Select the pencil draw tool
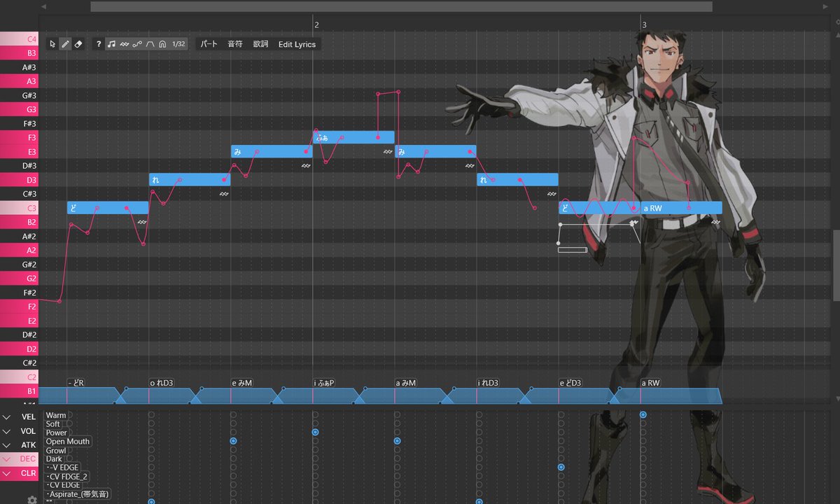 65,44
